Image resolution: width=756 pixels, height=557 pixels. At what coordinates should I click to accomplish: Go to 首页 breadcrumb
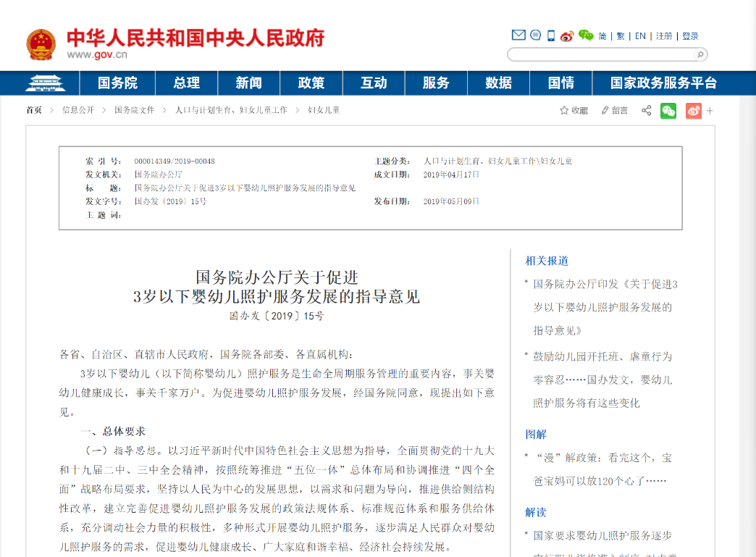34,110
